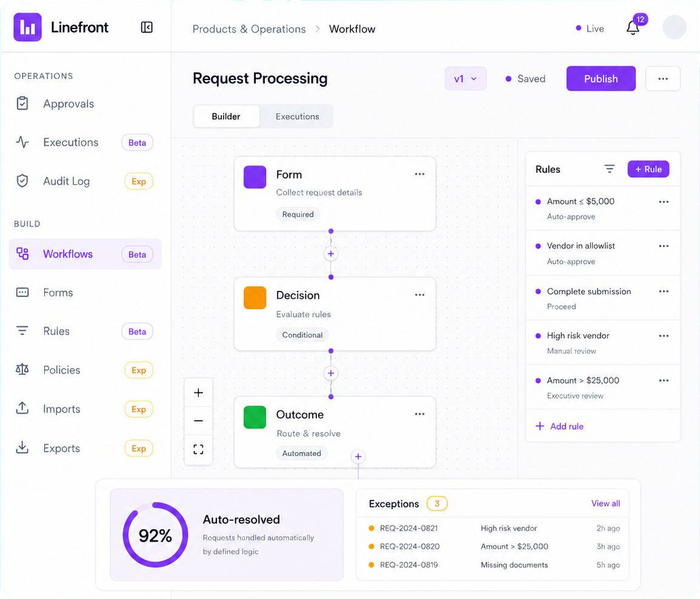This screenshot has height=599, width=700.
Task: Click the orange Decision node color square
Action: (255, 298)
